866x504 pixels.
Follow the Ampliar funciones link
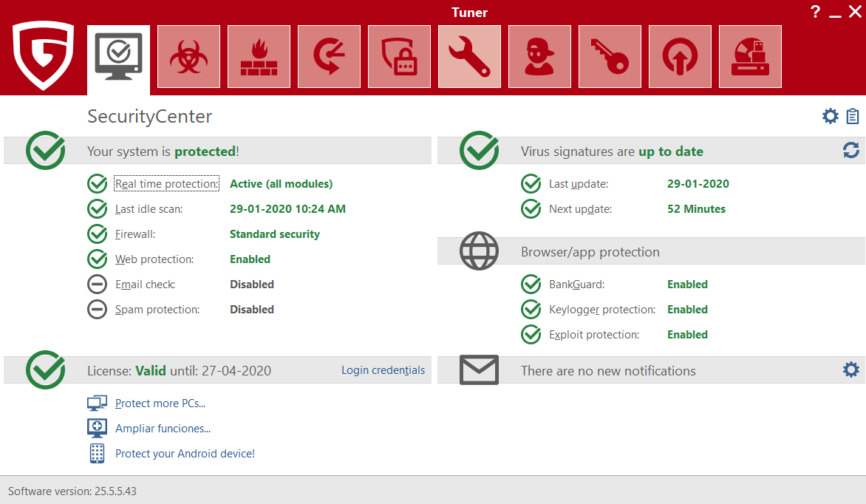(x=163, y=429)
